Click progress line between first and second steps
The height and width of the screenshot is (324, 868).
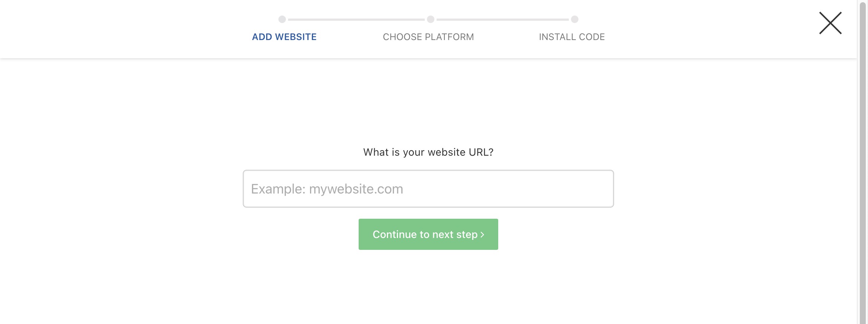coord(356,19)
